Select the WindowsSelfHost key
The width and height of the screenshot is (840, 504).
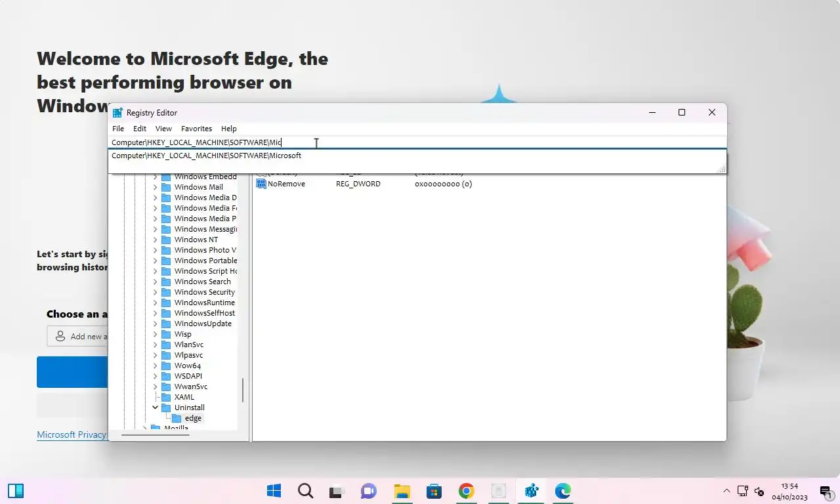click(204, 313)
